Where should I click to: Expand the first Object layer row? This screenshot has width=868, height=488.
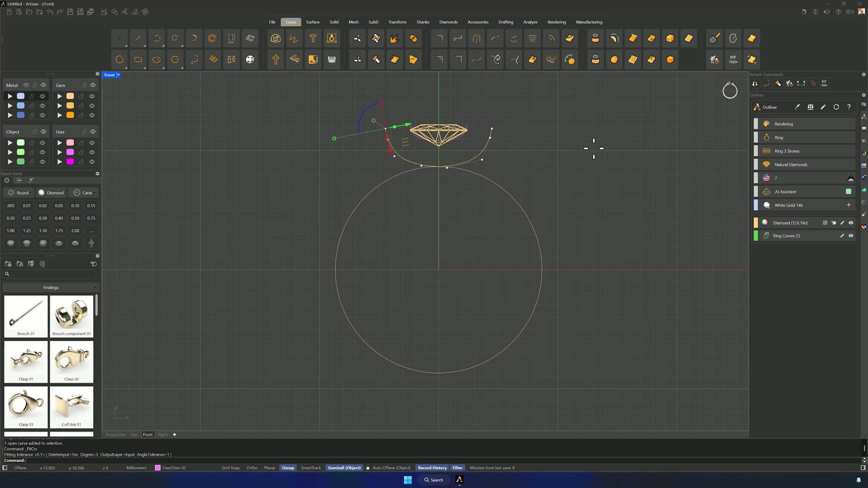click(10, 143)
